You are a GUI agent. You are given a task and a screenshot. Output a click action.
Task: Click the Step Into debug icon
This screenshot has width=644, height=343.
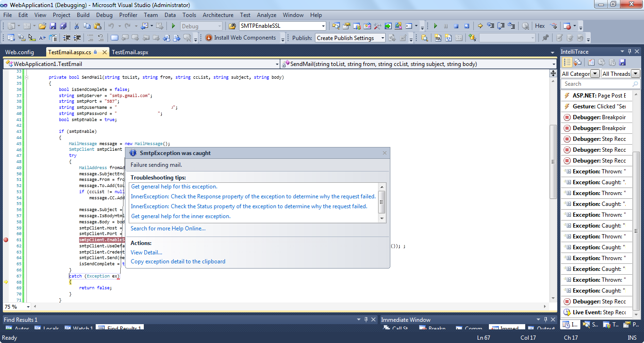coord(490,26)
